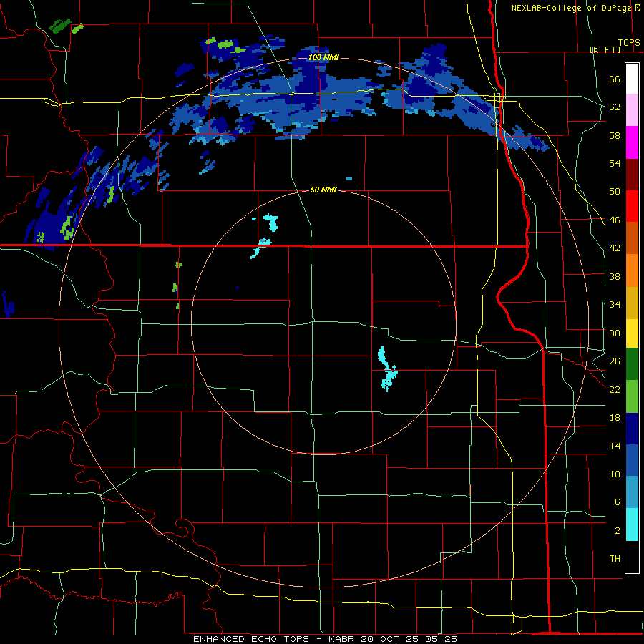Image resolution: width=644 pixels, height=644 pixels.
Task: Click the "54" legend value
Action: point(615,163)
